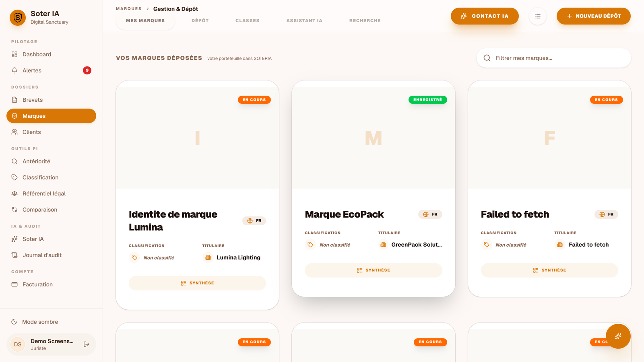Click the Classification tag icon in sidebar
This screenshot has height=362, width=644.
(14, 177)
